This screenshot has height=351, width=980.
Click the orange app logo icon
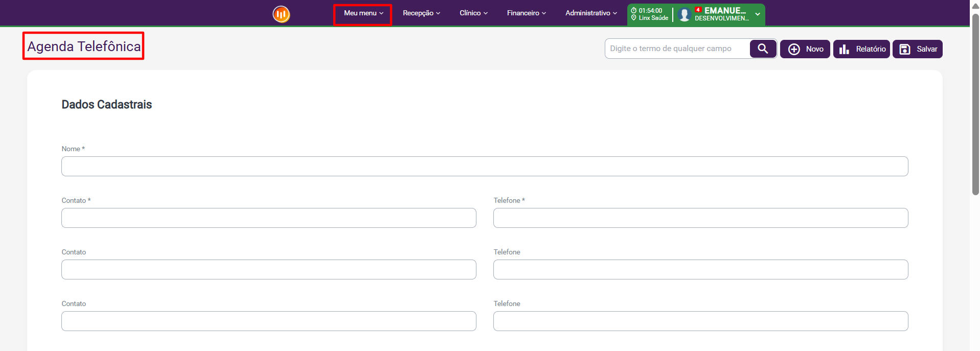coord(281,14)
